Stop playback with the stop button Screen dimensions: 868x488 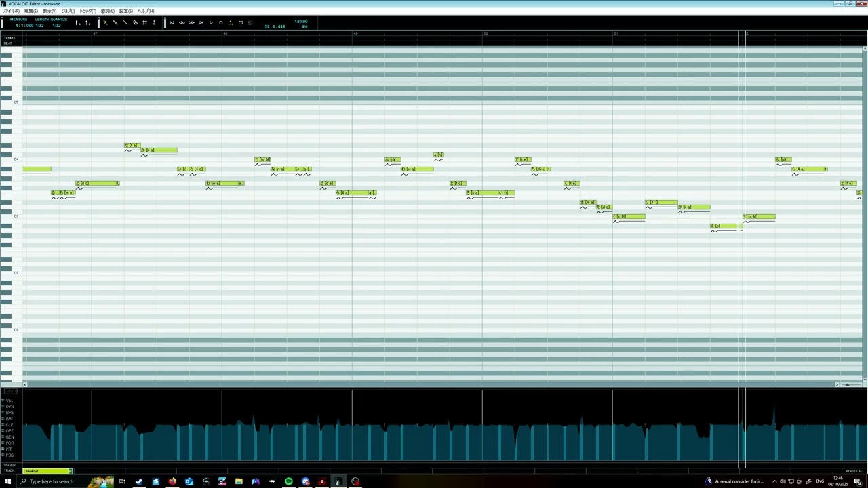[220, 22]
